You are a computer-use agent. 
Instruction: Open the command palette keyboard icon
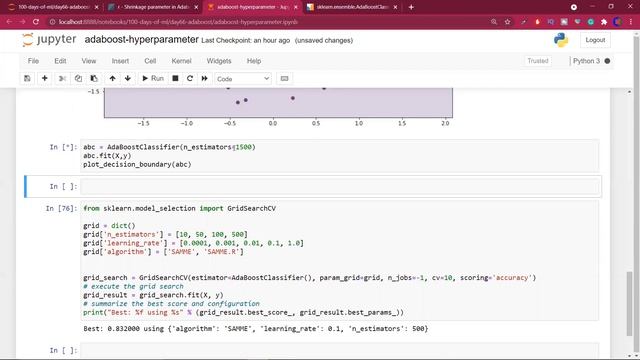(x=284, y=78)
